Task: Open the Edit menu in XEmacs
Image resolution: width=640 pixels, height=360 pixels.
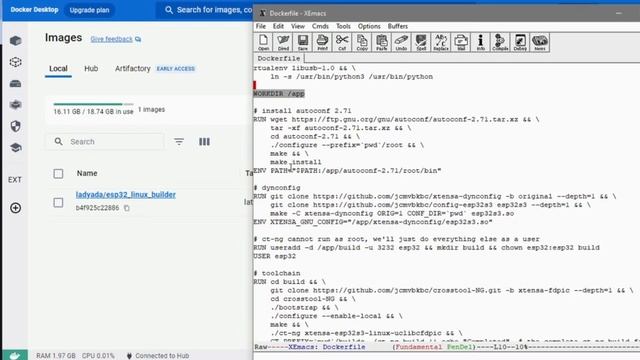Action: (x=278, y=26)
